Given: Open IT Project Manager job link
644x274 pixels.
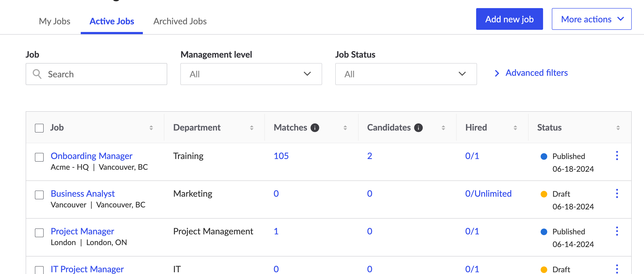Looking at the screenshot, I should pyautogui.click(x=87, y=269).
